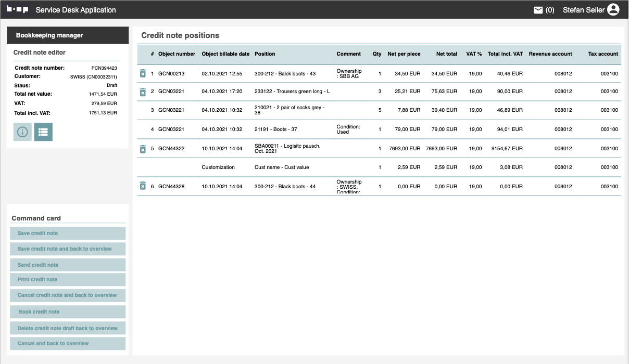Image resolution: width=629 pixels, height=364 pixels.
Task: Delete credit note position row 1
Action: pyautogui.click(x=143, y=74)
